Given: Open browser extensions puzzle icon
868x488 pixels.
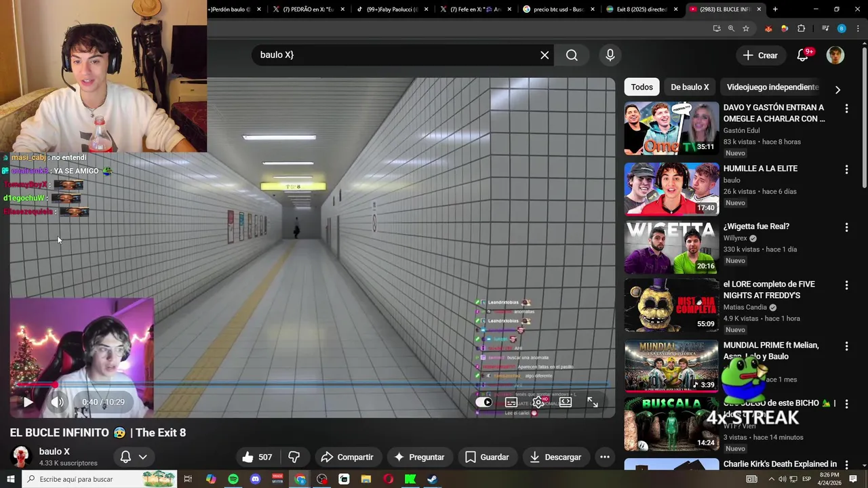Looking at the screenshot, I should [x=801, y=28].
